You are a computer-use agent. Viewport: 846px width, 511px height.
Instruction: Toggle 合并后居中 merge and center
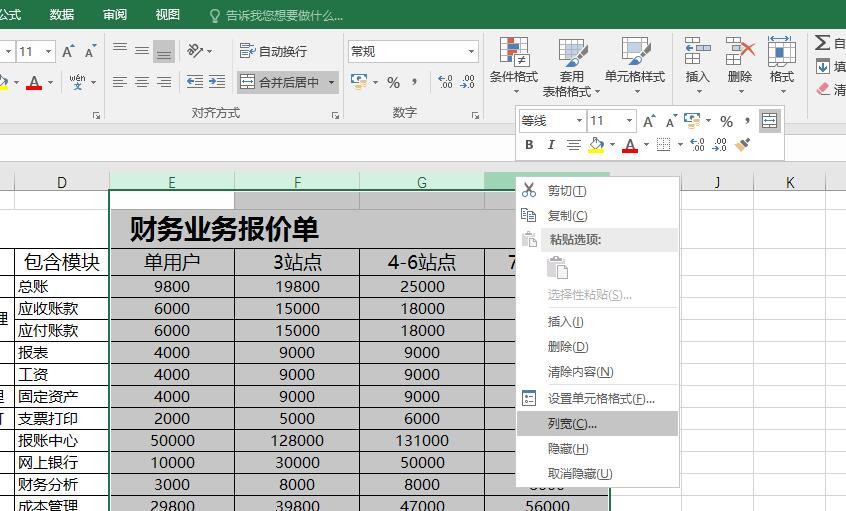pos(280,83)
